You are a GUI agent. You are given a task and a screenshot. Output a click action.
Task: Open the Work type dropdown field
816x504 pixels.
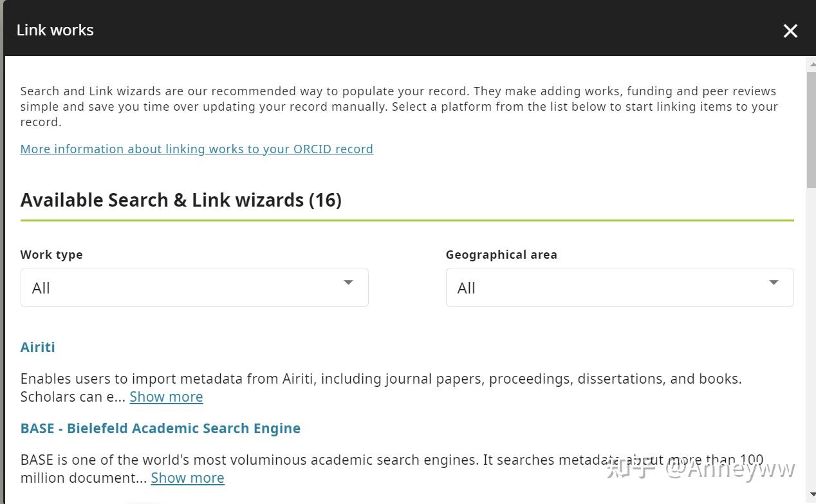pos(194,287)
